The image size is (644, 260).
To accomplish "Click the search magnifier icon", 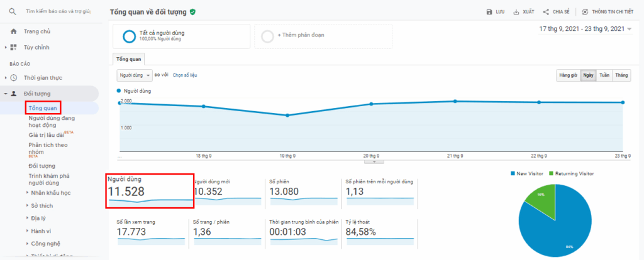I will click(13, 12).
